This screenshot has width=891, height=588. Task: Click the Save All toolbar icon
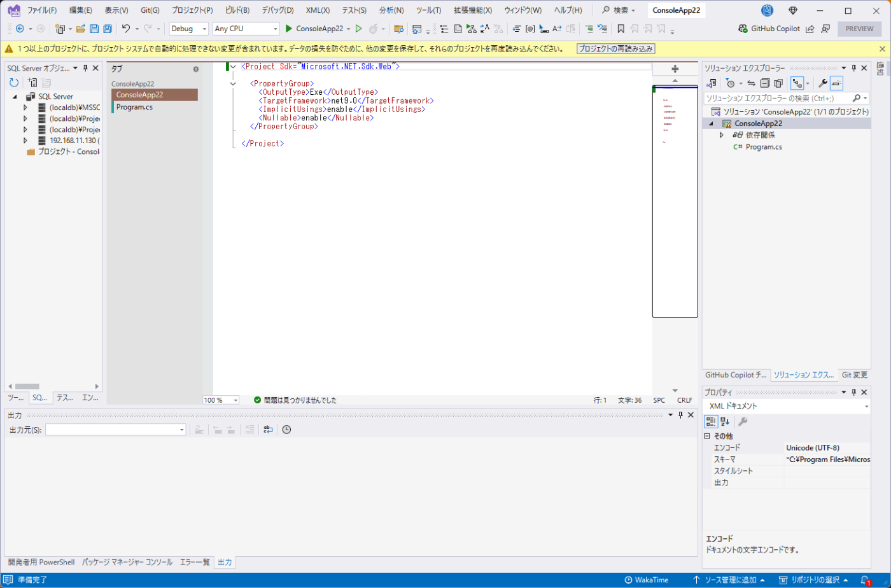tap(108, 29)
